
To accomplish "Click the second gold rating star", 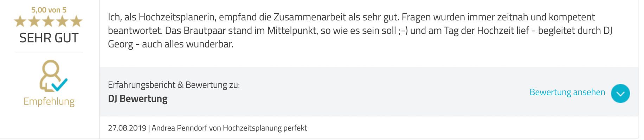I will click(x=34, y=21).
